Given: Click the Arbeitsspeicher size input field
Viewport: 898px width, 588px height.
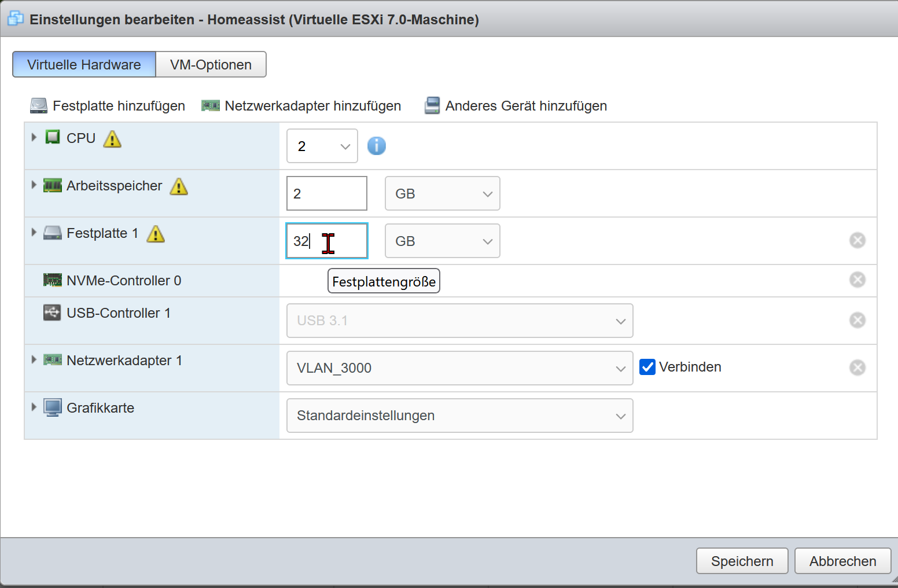Looking at the screenshot, I should click(x=326, y=194).
